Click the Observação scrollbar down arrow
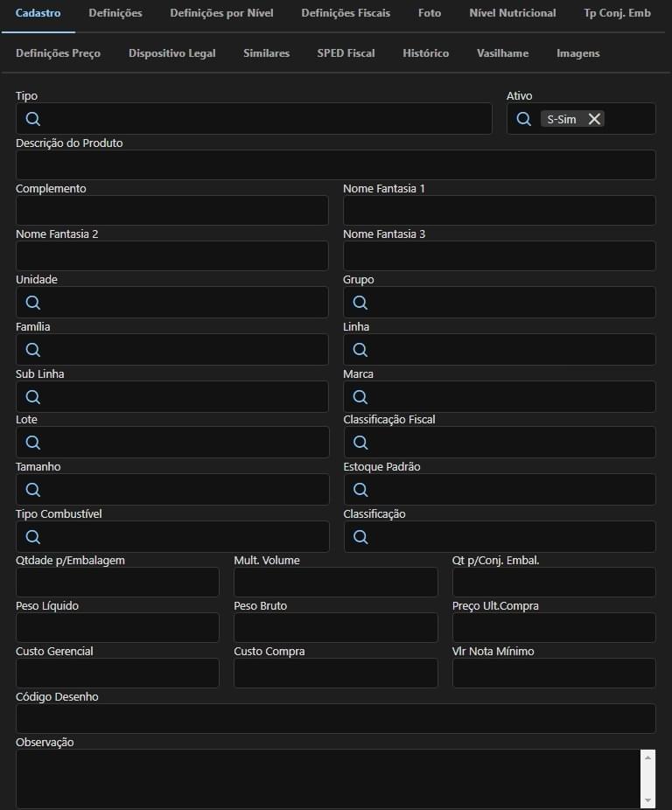Viewport: 672px width, 810px height. tap(647, 800)
